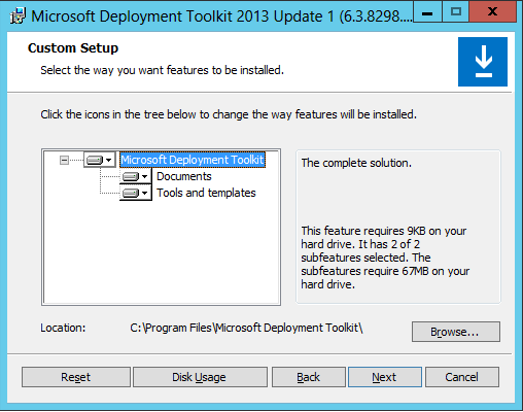Click the blue download arrow banner image
523x412 pixels.
point(483,62)
